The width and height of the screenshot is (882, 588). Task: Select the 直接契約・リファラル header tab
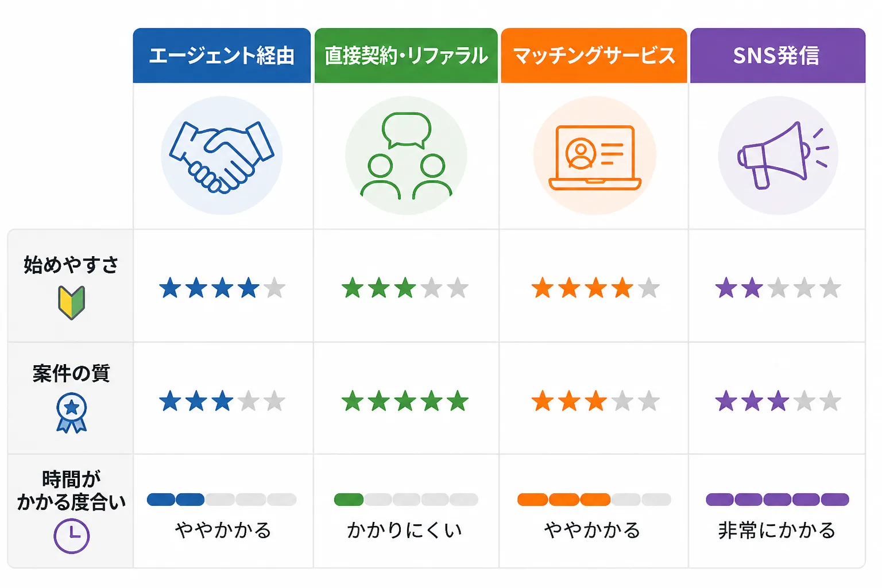pos(406,55)
